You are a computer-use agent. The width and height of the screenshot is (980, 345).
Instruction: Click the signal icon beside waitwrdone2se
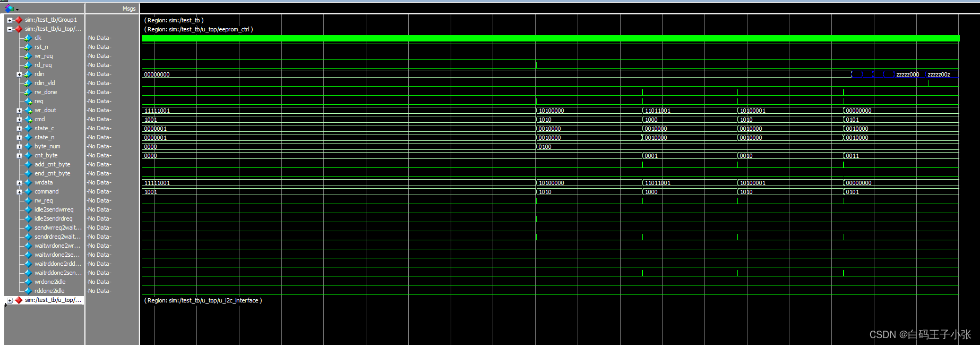[29, 255]
